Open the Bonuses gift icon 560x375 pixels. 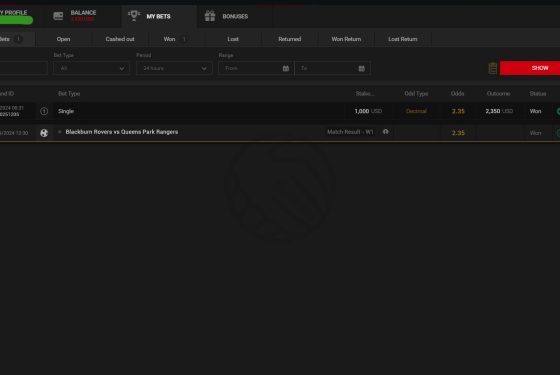[210, 16]
